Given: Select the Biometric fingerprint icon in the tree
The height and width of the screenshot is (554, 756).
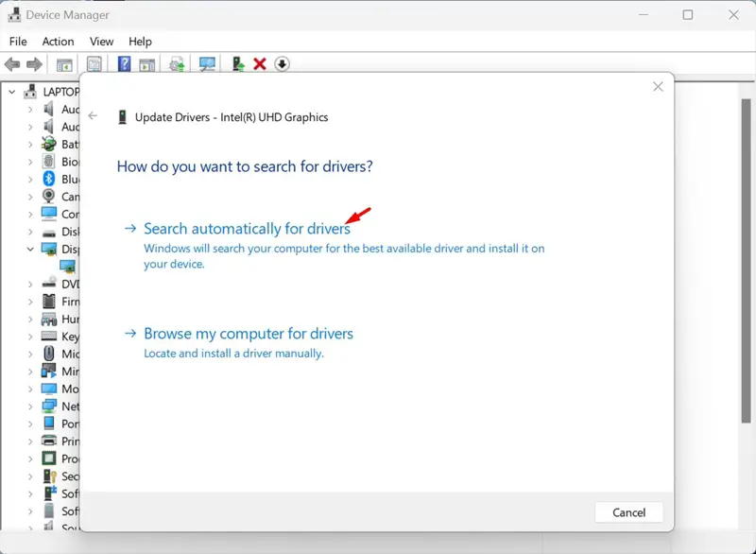Looking at the screenshot, I should (49, 161).
